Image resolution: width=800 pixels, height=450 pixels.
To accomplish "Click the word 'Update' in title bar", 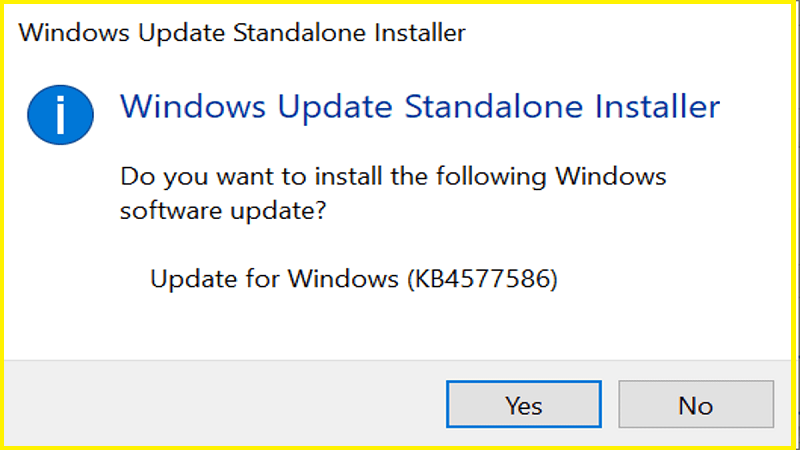I will pos(154,33).
